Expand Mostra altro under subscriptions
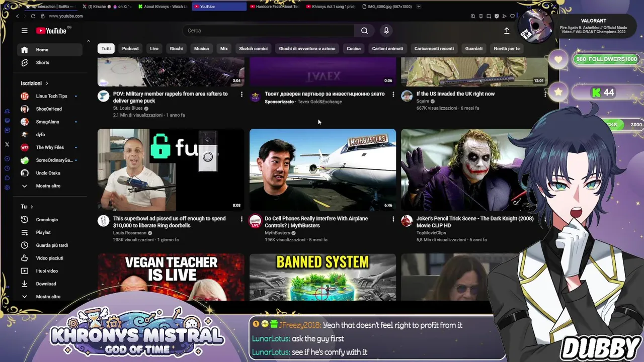This screenshot has height=362, width=644. (49, 186)
